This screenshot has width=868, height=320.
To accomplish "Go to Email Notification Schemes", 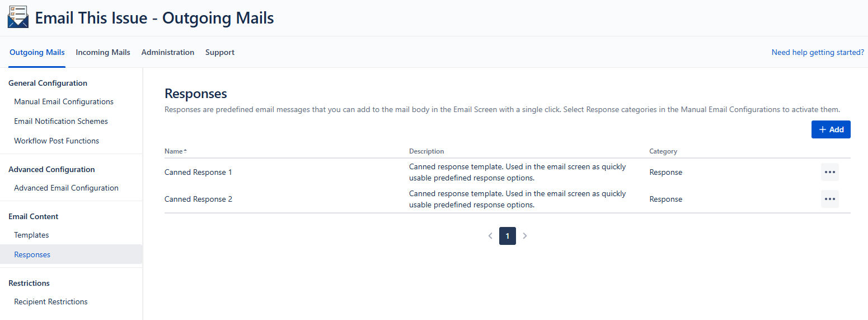I will point(61,121).
